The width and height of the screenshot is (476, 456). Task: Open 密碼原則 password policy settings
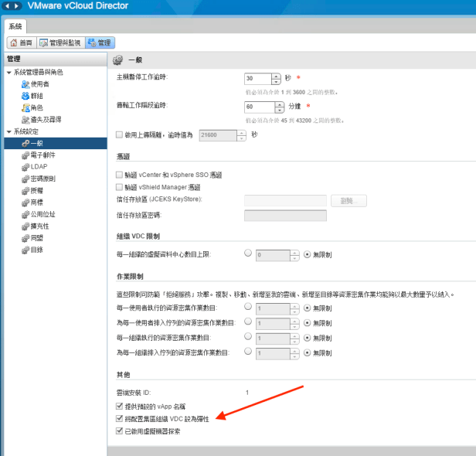(x=42, y=179)
